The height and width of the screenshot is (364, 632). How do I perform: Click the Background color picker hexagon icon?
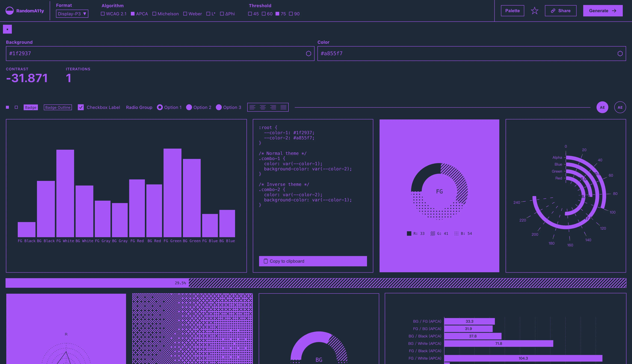point(308,54)
